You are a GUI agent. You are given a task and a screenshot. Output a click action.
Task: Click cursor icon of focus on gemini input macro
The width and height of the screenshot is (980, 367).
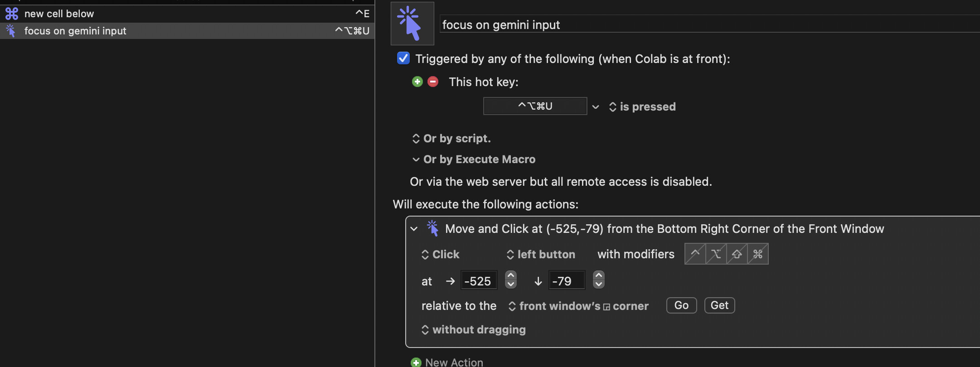pos(11,31)
